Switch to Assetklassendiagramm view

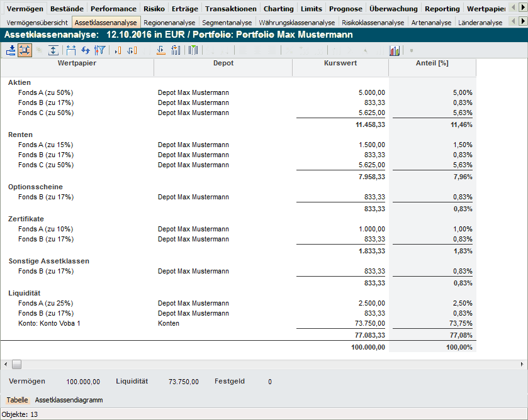point(69,400)
